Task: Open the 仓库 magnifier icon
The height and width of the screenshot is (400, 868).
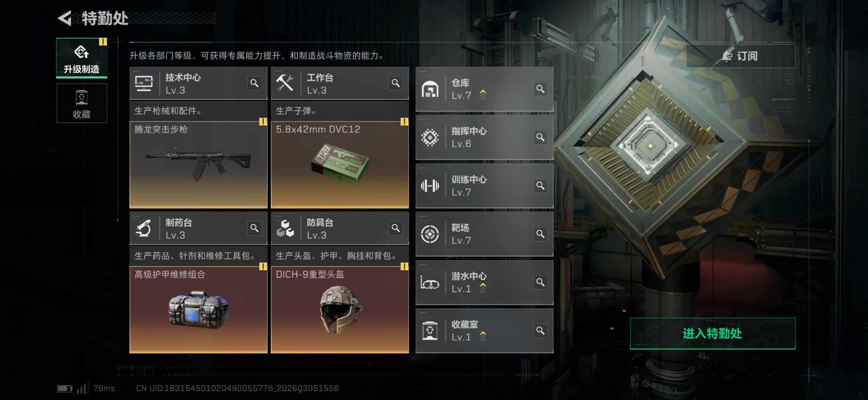Action: [540, 89]
